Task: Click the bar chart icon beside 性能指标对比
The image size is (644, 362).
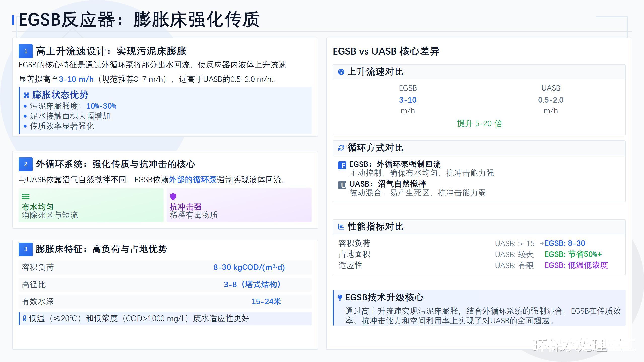Action: pos(341,227)
